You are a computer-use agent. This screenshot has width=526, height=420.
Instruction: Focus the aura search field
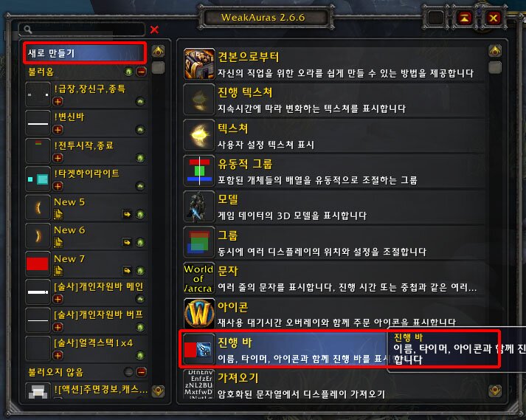(x=82, y=30)
